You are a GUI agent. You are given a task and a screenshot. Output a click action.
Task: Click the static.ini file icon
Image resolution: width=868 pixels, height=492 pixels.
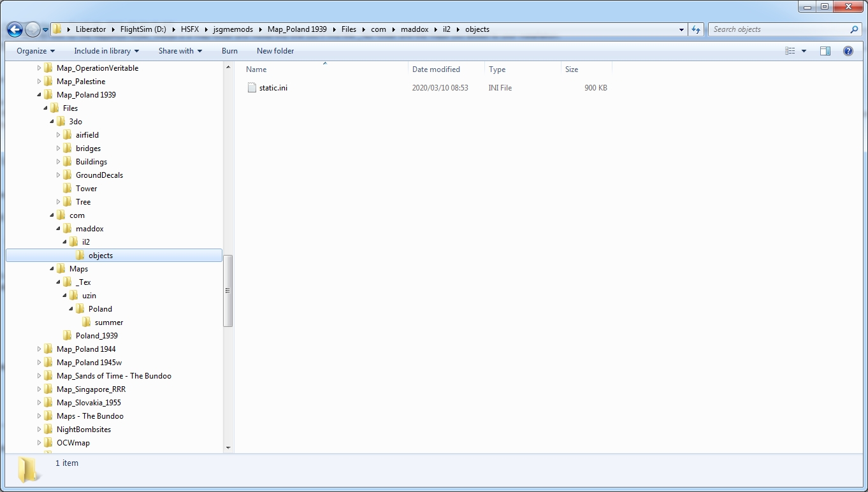tap(252, 88)
